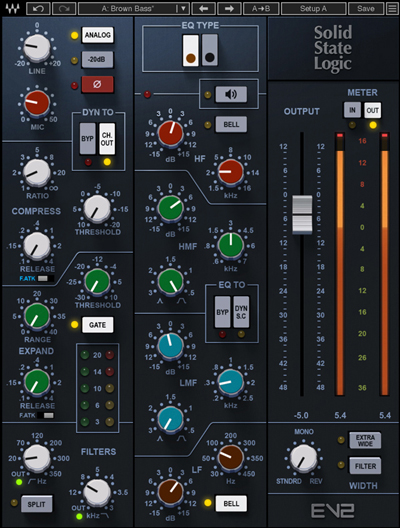Click the HMF frequency kHz knob
Viewport: 400px width, 528px height.
[230, 245]
